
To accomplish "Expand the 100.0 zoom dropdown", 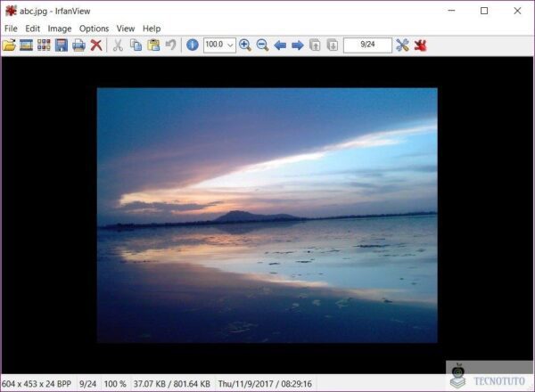I will pos(230,45).
